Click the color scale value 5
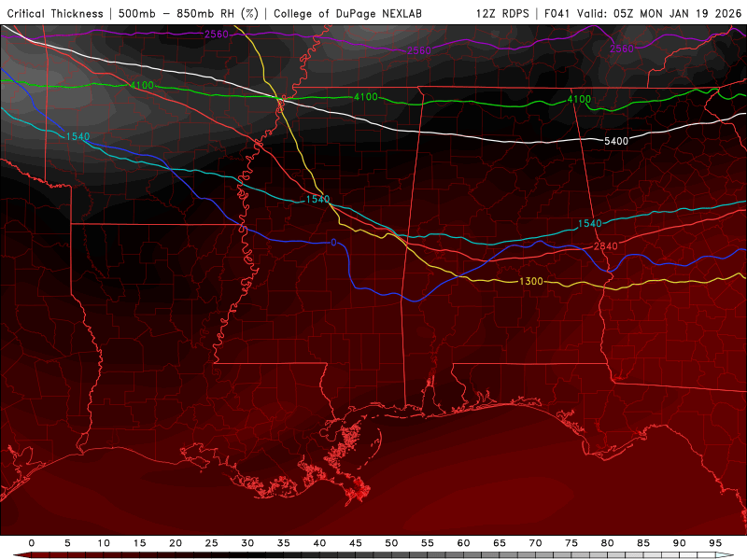This screenshot has height=560, width=747. pos(67,543)
